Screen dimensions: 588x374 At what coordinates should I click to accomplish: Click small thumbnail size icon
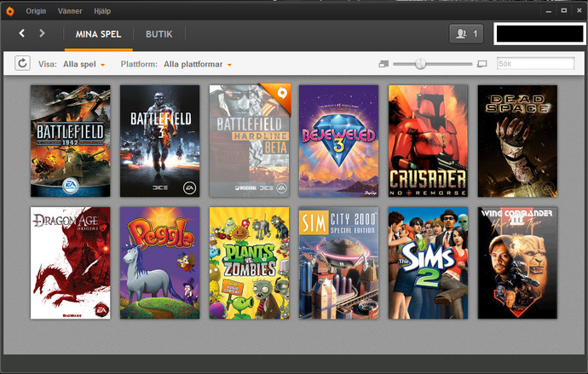383,64
